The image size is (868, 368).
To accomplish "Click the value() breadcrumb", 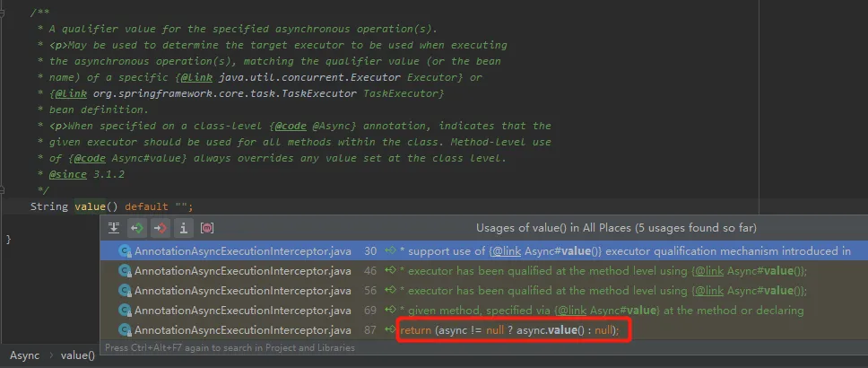I will [77, 355].
